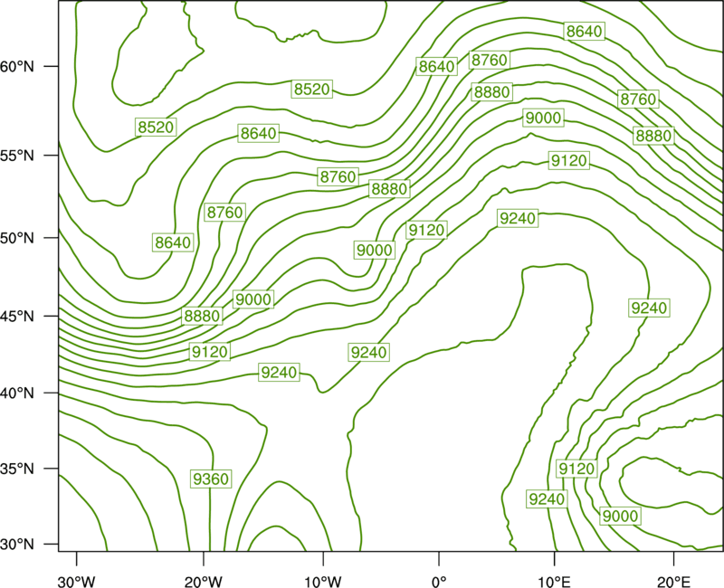Click the 45°N latitude tick label
The image size is (724, 588).
(x=17, y=316)
